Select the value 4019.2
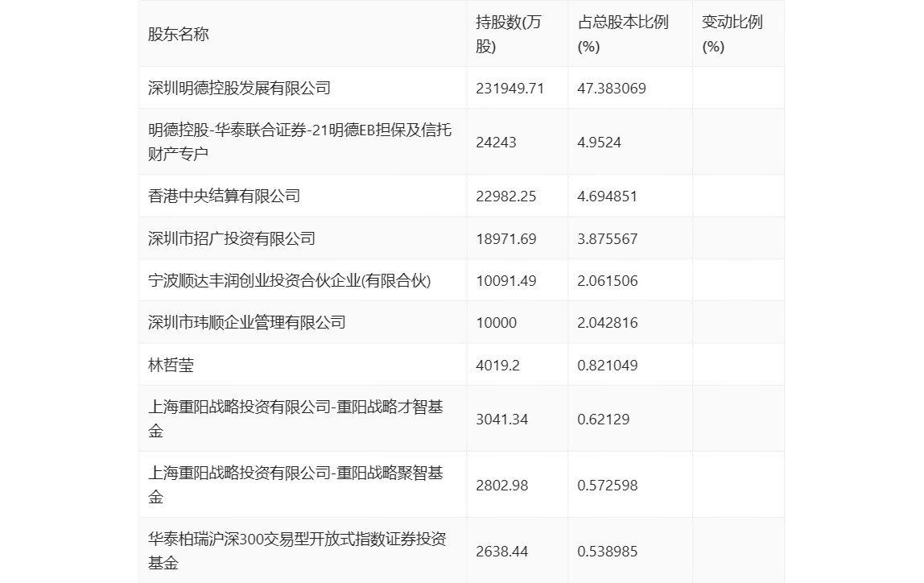924x583 pixels. (498, 365)
